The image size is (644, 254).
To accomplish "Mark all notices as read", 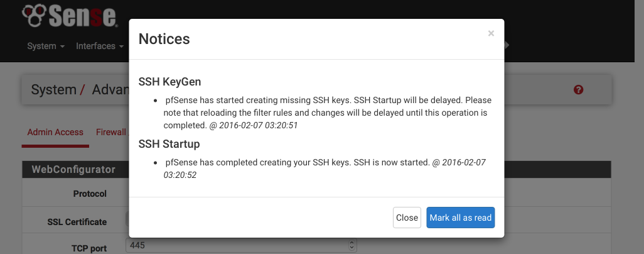I will 461,218.
